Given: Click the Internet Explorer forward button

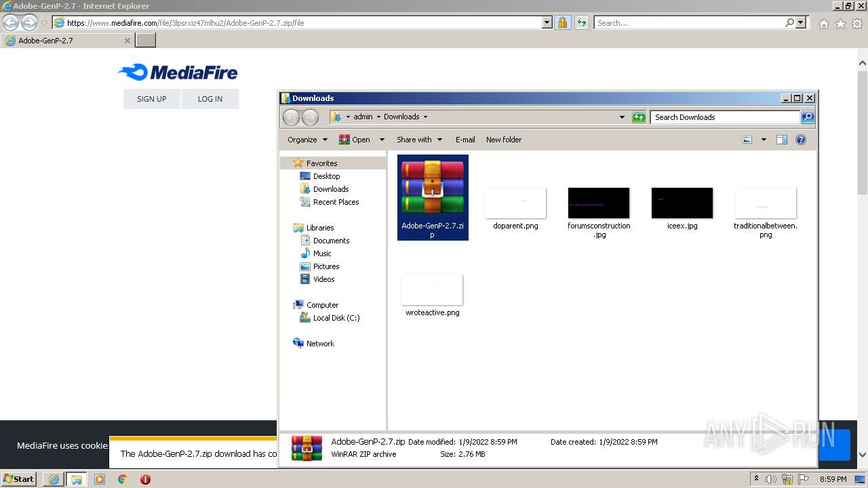Looking at the screenshot, I should (29, 22).
